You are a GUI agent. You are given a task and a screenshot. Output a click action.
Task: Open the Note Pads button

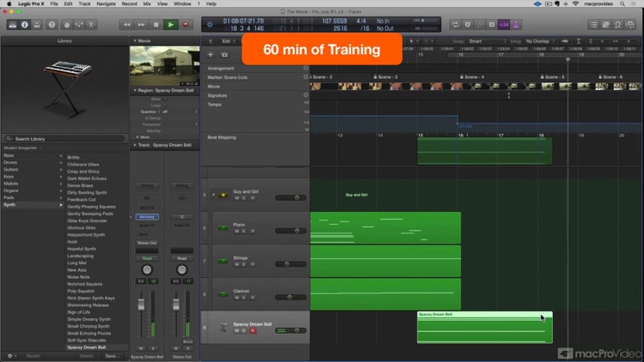click(x=606, y=25)
